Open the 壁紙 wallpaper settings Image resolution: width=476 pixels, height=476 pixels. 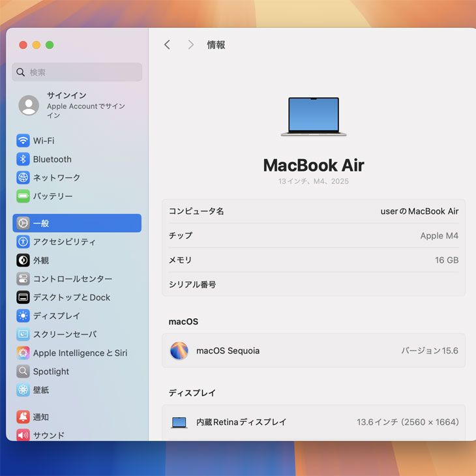[41, 390]
